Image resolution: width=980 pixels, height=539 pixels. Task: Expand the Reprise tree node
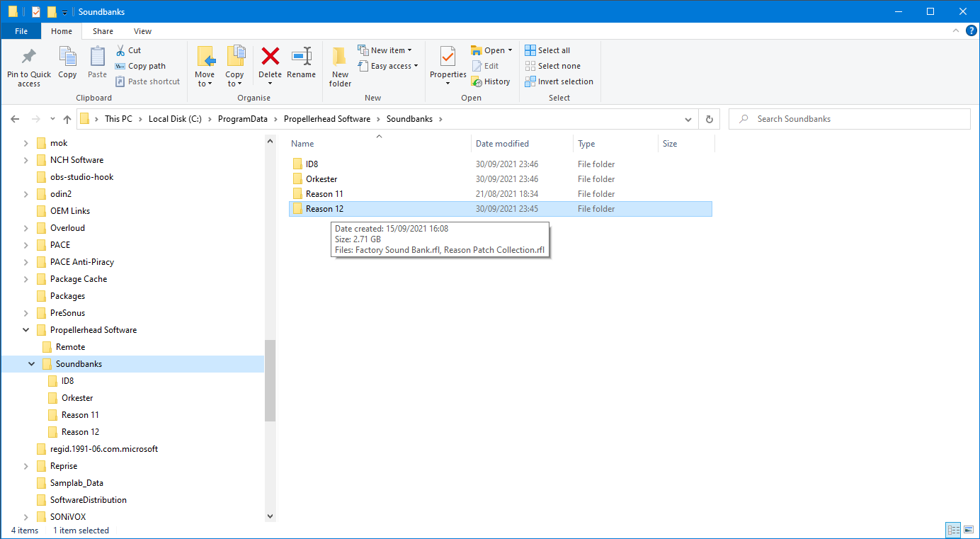click(x=26, y=466)
